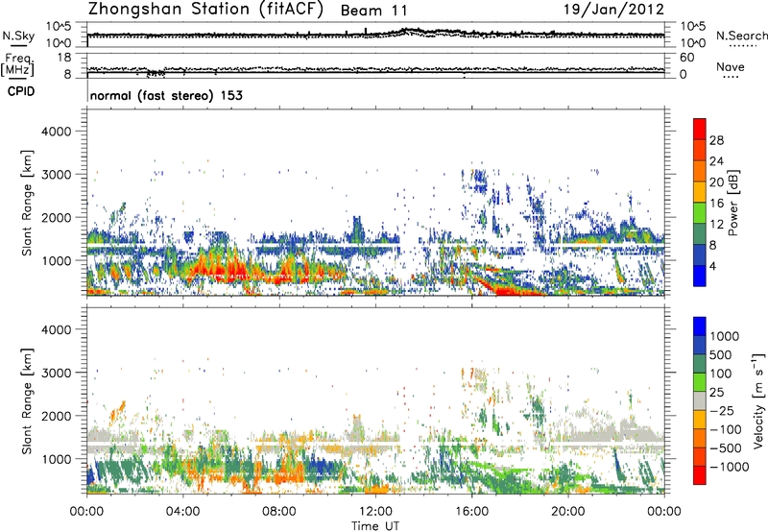
Task: Click the 'CPID' label
Action: pyautogui.click(x=20, y=91)
